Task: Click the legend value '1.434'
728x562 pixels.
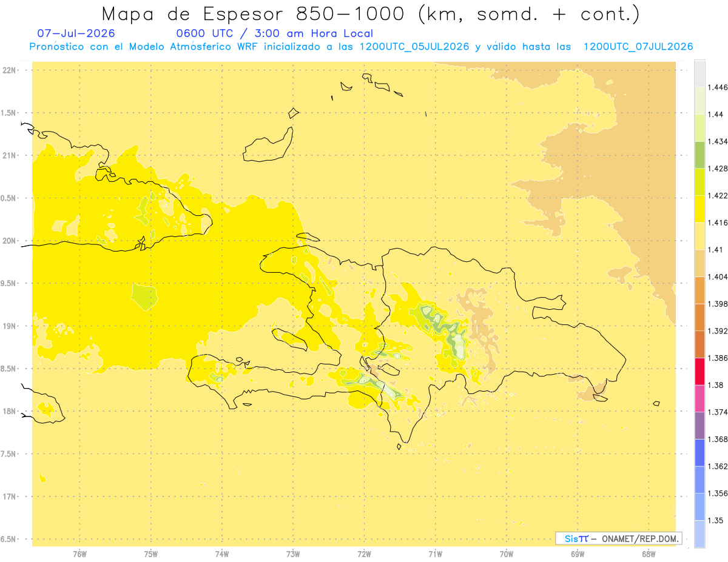Action: pos(718,141)
